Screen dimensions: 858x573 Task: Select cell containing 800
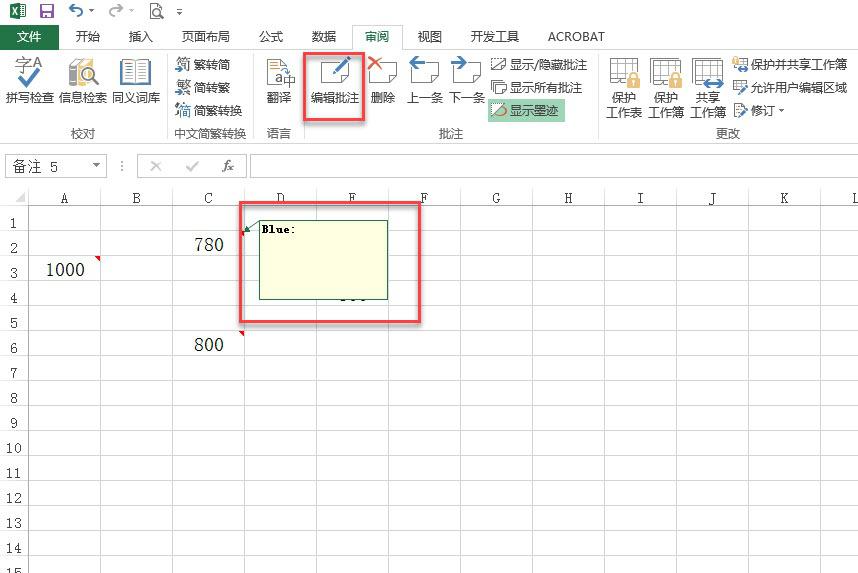(x=208, y=344)
